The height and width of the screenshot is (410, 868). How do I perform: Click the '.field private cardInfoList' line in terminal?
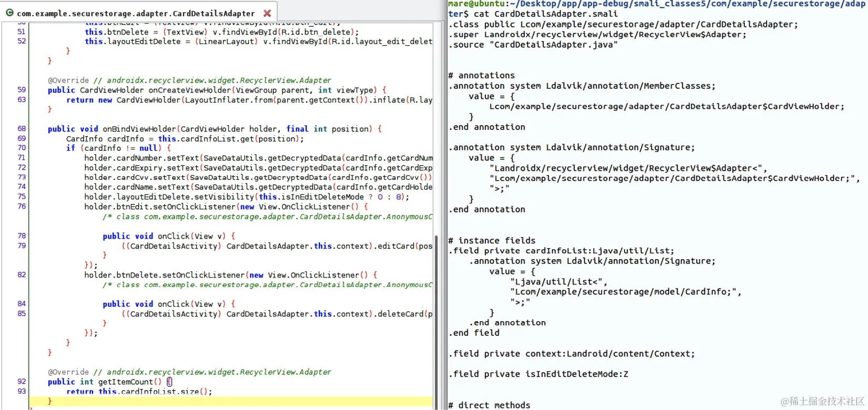[561, 251]
